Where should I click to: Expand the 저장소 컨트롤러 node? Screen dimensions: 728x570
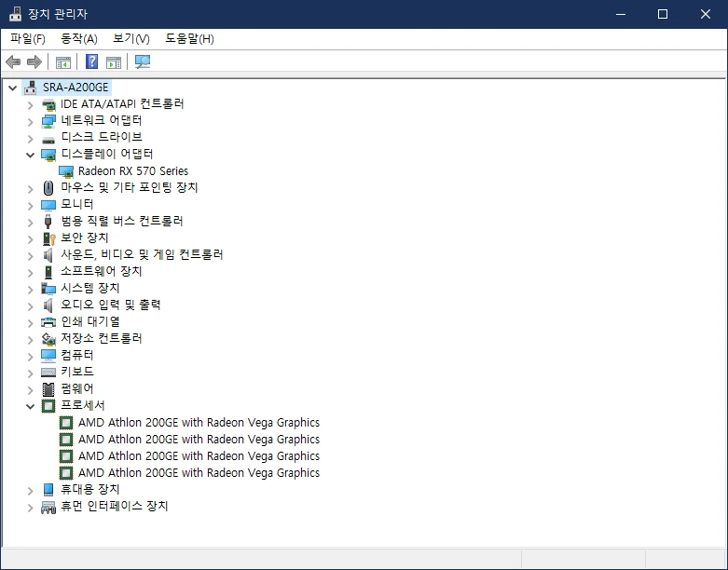[30, 340]
